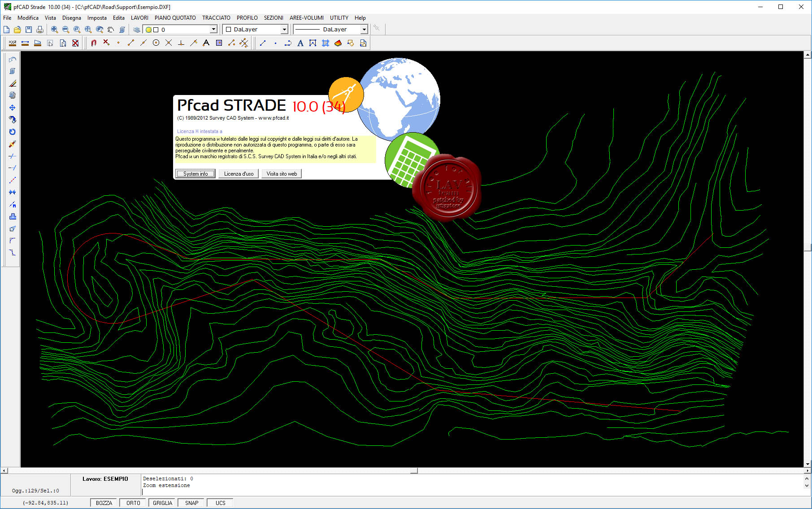This screenshot has width=812, height=509.
Task: Open the layer manager stacked-sheets icon
Action: pyautogui.click(x=137, y=30)
